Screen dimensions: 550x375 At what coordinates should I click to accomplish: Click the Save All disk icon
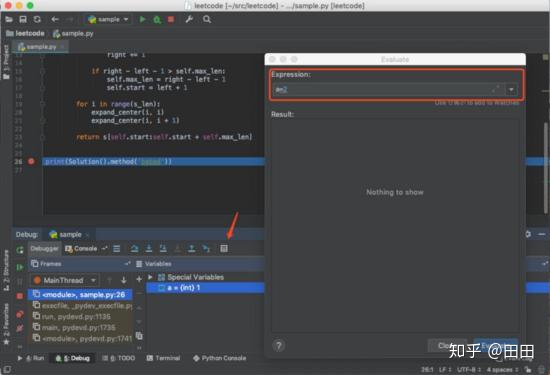click(x=23, y=19)
